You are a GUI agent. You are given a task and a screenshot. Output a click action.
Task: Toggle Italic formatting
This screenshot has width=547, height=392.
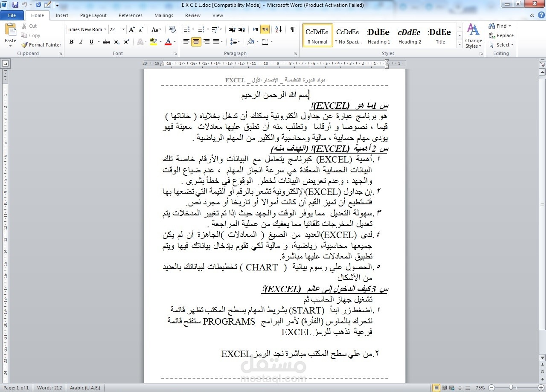(81, 42)
